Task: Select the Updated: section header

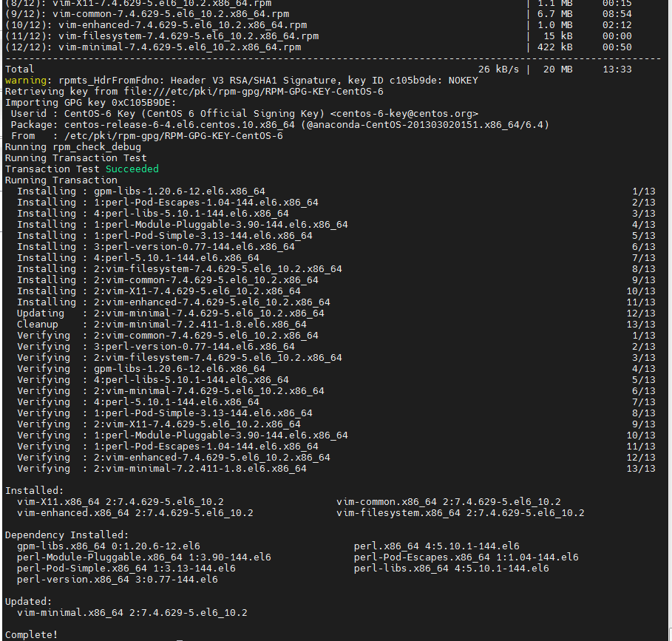Action: click(x=28, y=601)
